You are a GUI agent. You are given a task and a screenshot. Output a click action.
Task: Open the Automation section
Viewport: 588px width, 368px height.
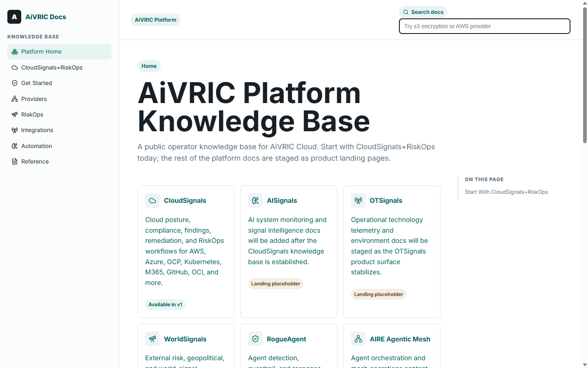[59, 146]
